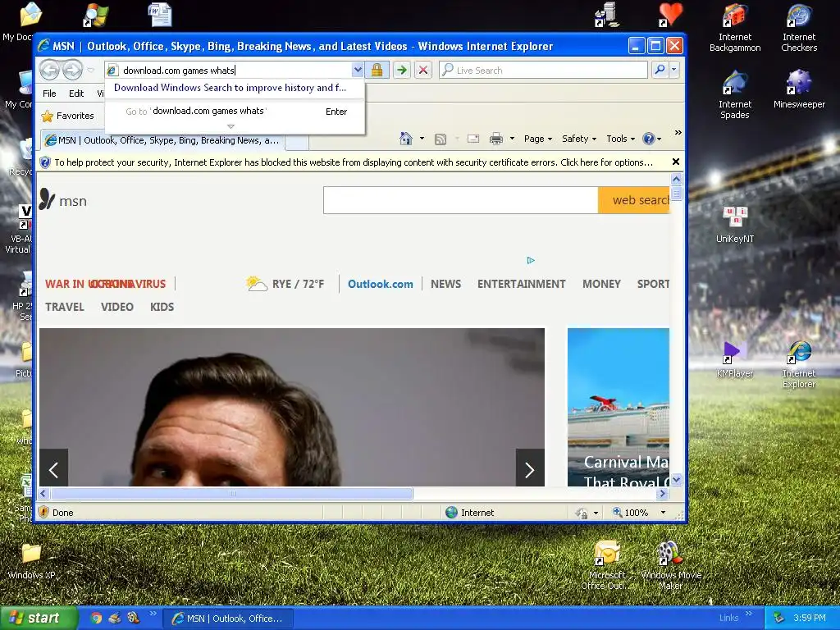Open Internet Explorer desktop shortcut
The height and width of the screenshot is (630, 840).
coord(799,365)
